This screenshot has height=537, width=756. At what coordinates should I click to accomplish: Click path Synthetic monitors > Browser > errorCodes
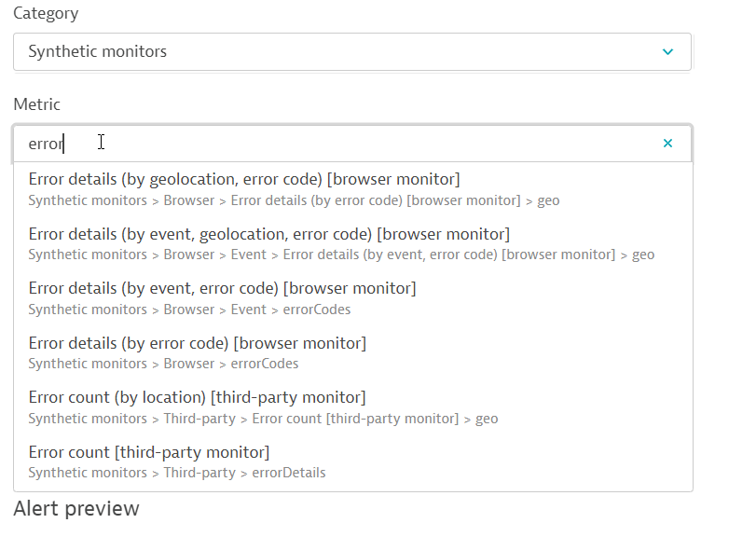[x=163, y=364]
